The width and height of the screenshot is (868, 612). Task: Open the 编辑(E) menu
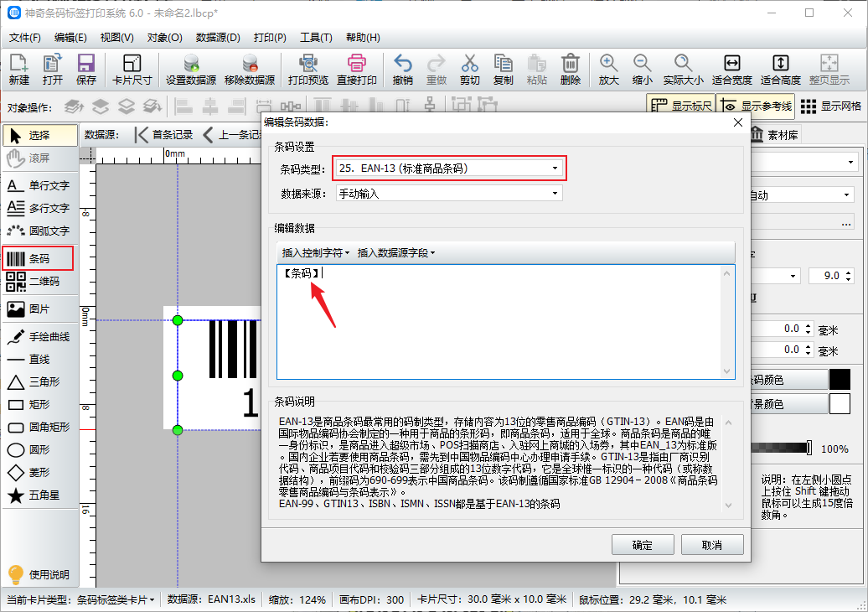click(x=70, y=37)
